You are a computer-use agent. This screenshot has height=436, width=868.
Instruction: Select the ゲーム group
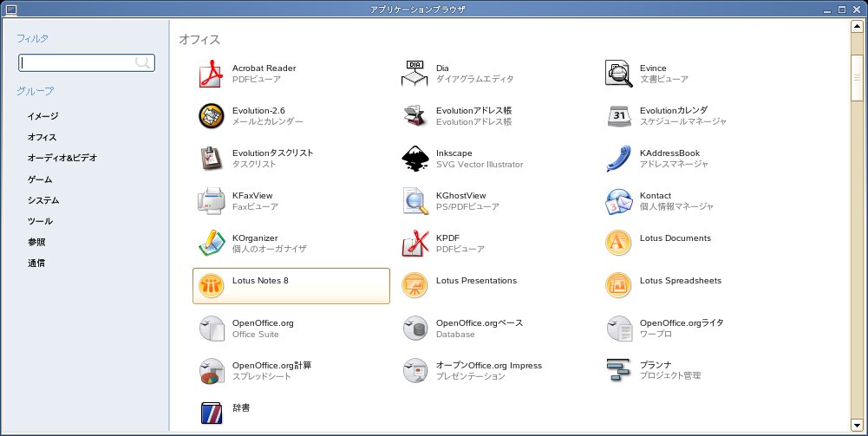coord(40,179)
